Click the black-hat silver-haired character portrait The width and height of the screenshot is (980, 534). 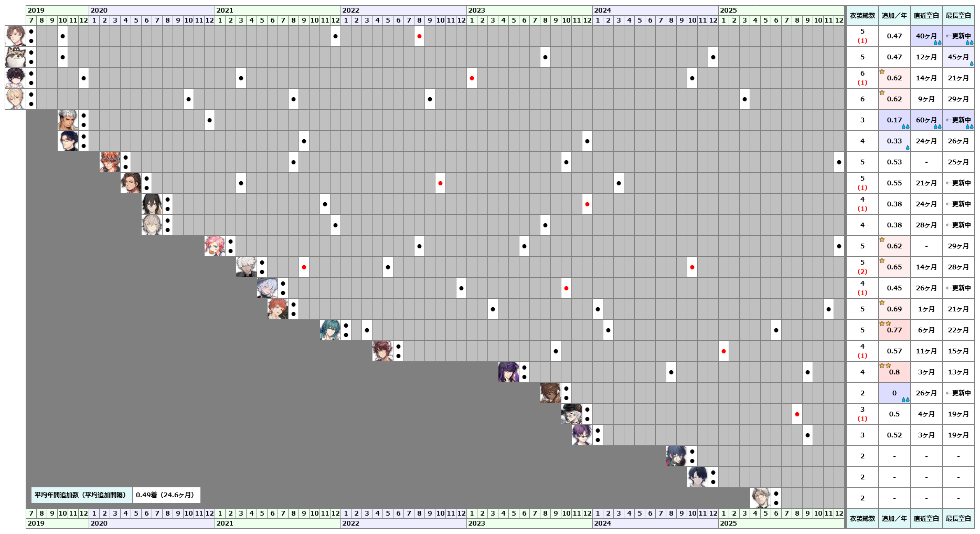[571, 414]
